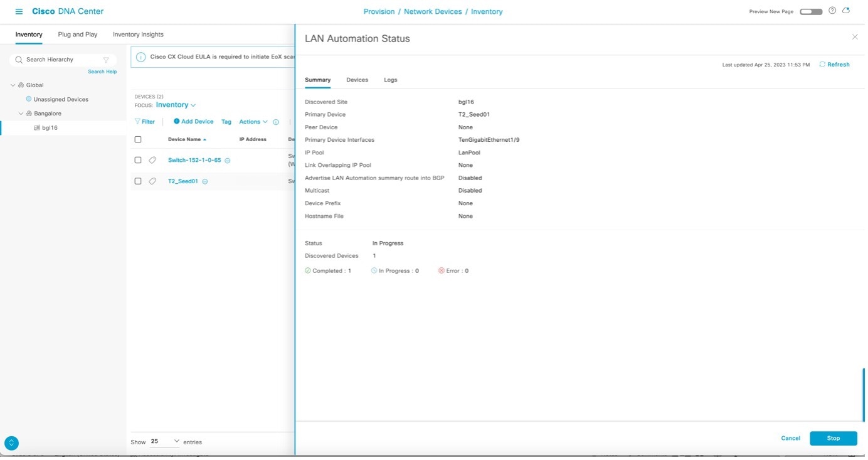
Task: Select Unassigned Devices in the hierarchy
Action: click(61, 99)
